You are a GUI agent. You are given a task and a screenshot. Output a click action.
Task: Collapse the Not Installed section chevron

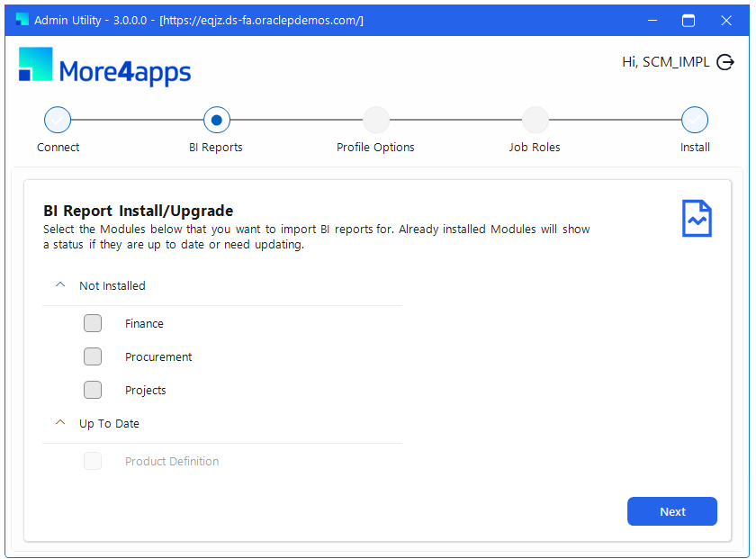coord(60,285)
